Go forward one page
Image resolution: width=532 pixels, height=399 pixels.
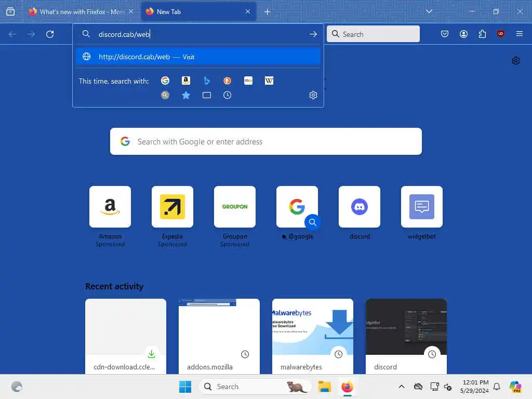coord(31,34)
